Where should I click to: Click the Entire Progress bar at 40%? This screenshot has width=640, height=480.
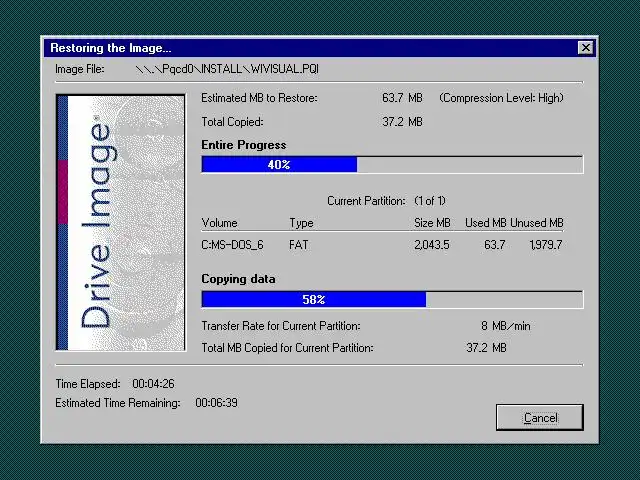tap(392, 164)
